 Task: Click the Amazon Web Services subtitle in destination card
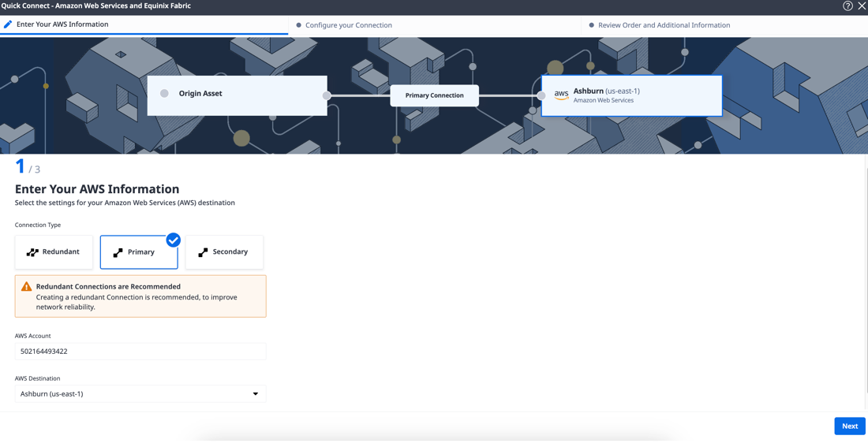coord(604,101)
